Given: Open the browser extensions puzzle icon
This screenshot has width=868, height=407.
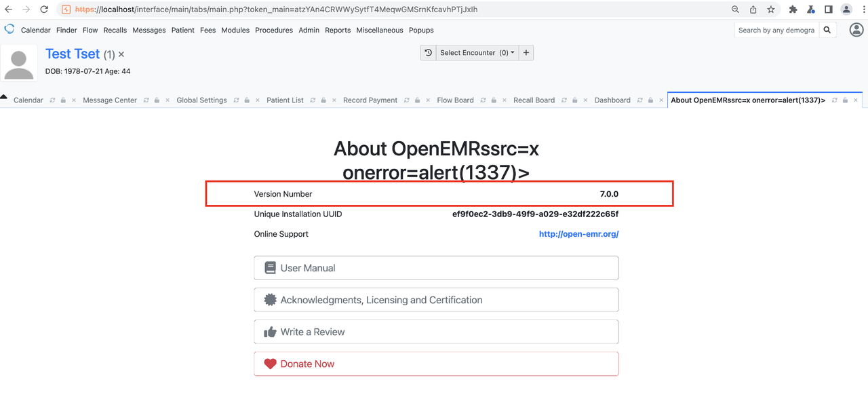Looking at the screenshot, I should coord(793,9).
